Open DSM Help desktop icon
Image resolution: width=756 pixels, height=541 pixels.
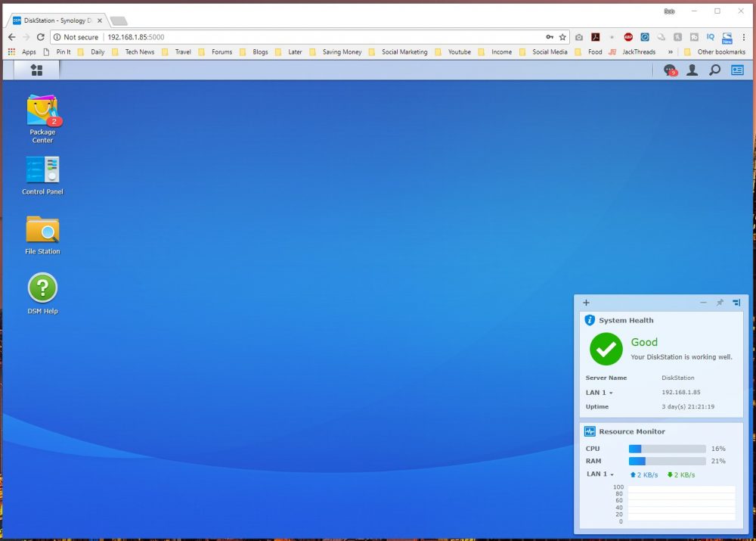coord(42,294)
